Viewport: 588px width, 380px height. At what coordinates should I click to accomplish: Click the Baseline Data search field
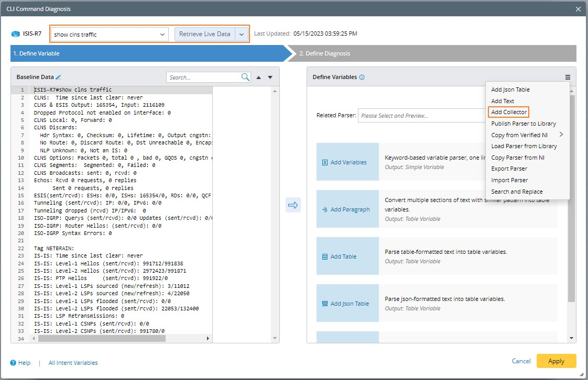[x=203, y=77]
